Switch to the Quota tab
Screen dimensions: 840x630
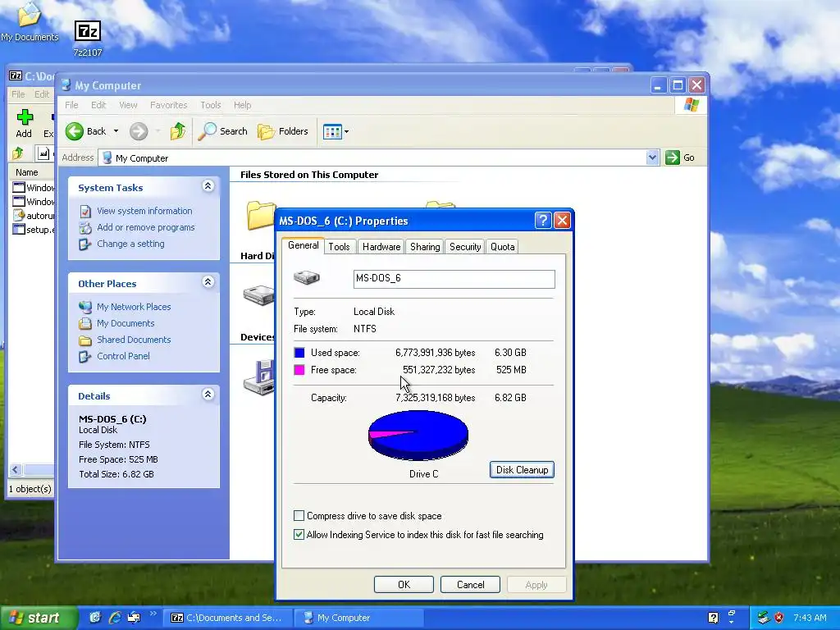pos(503,246)
